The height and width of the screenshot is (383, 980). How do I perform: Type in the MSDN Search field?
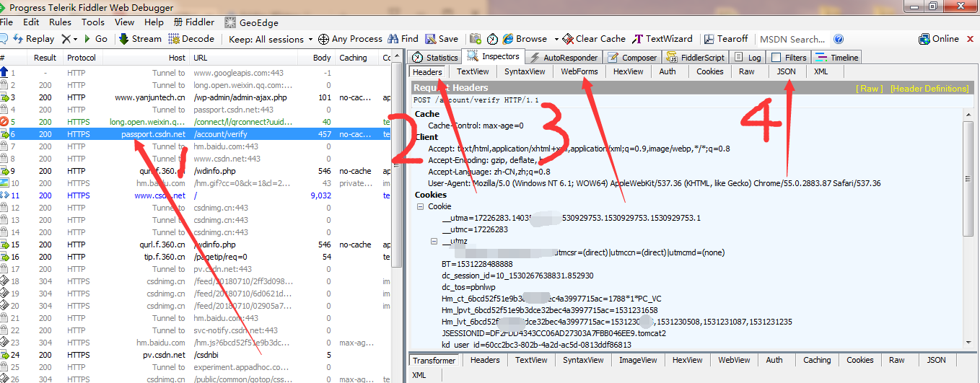792,40
